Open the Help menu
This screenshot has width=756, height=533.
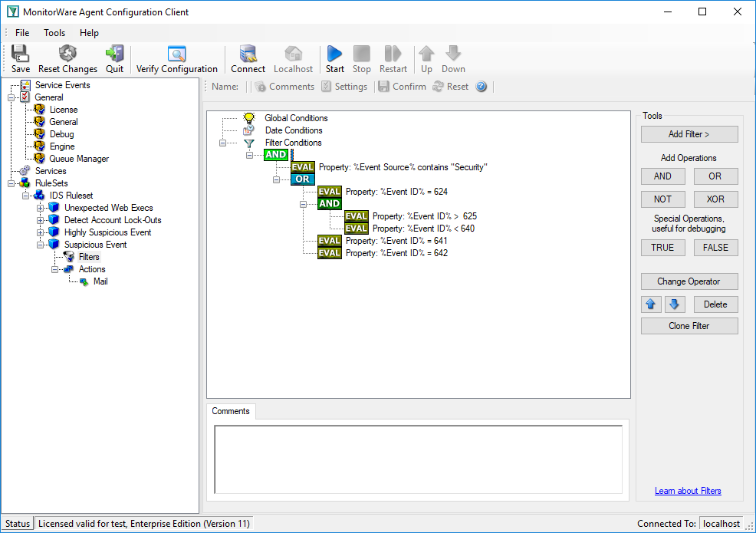[89, 33]
